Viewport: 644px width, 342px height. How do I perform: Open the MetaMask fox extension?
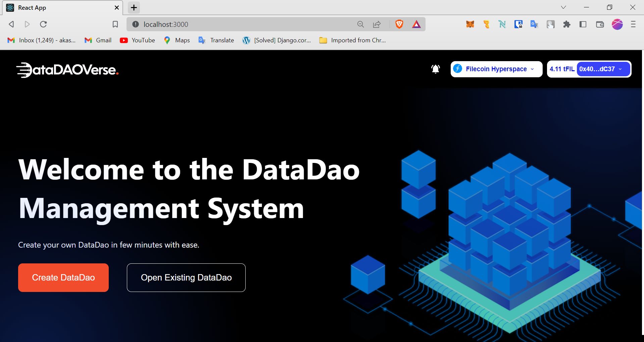click(470, 24)
